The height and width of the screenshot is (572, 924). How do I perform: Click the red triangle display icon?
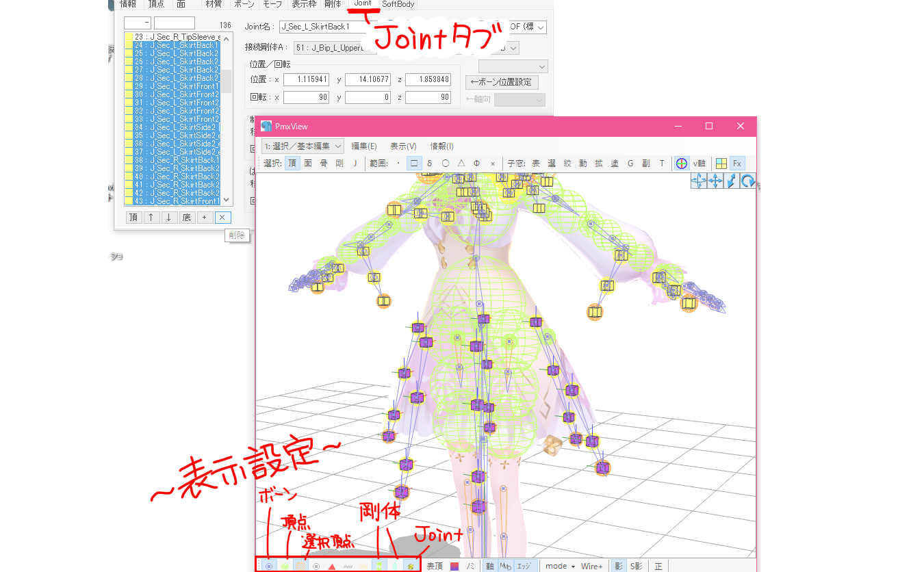[332, 567]
